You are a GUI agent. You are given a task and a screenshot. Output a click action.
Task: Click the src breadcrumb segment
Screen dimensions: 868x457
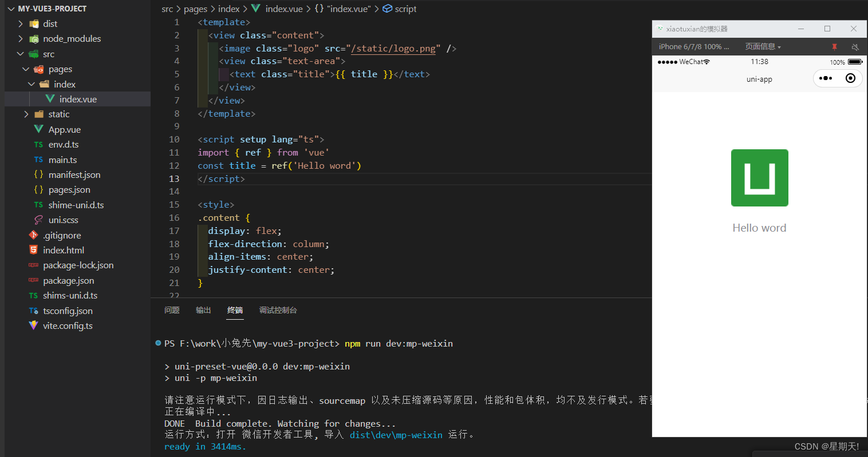(x=167, y=9)
